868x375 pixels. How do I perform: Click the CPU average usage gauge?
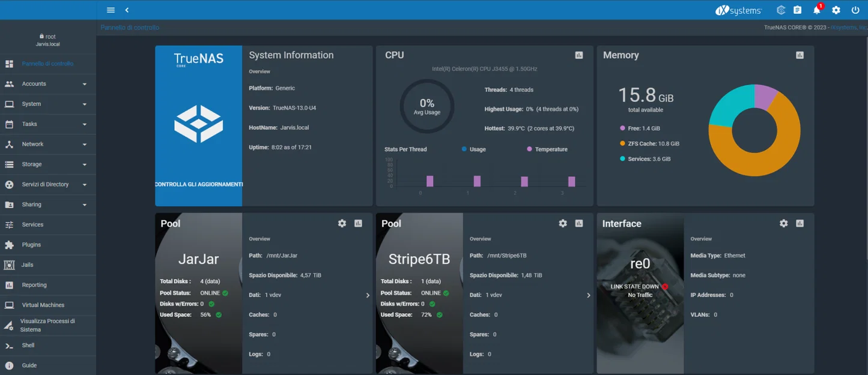427,106
